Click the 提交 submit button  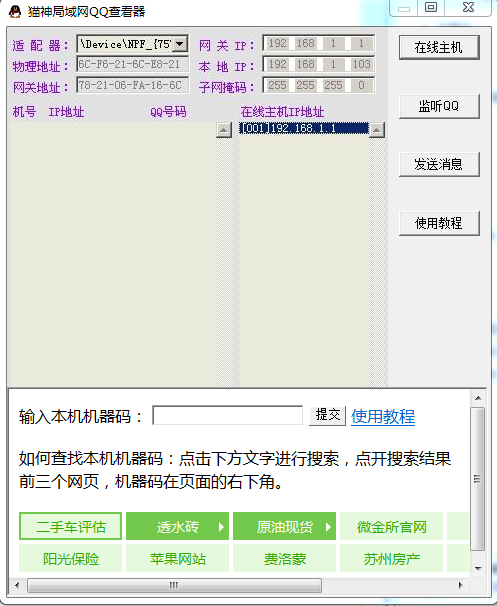[328, 415]
